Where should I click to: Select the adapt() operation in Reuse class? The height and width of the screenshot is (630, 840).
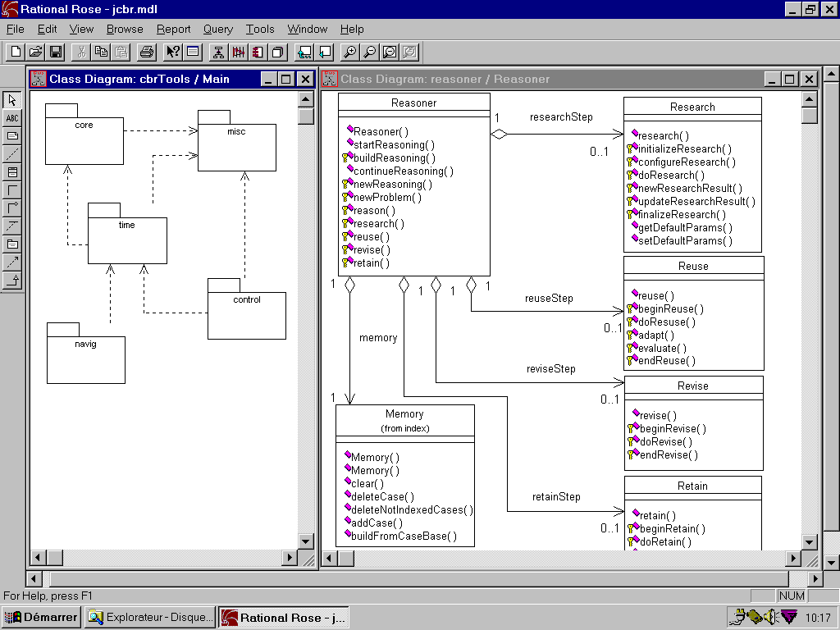[x=656, y=335]
